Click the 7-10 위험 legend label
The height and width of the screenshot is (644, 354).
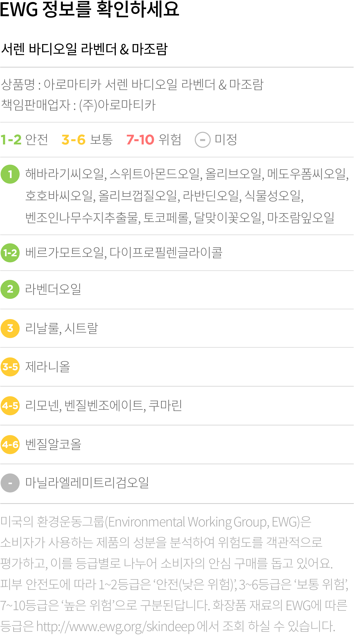pos(154,139)
